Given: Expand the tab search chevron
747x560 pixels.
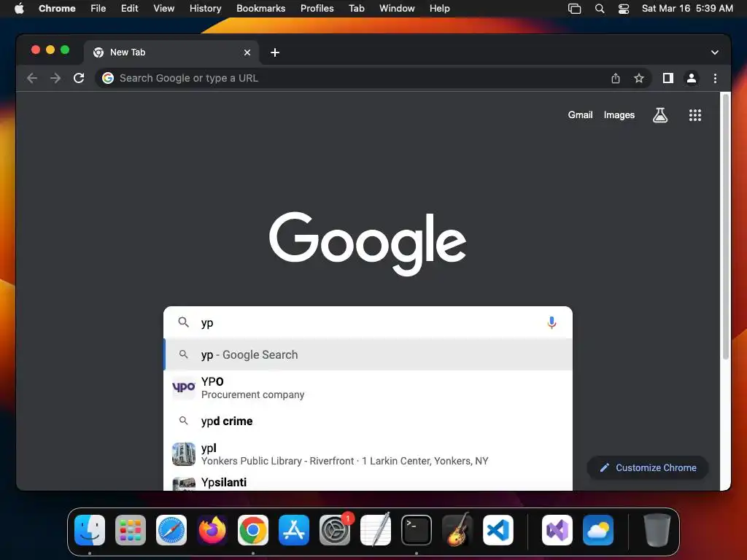Looking at the screenshot, I should 715,52.
